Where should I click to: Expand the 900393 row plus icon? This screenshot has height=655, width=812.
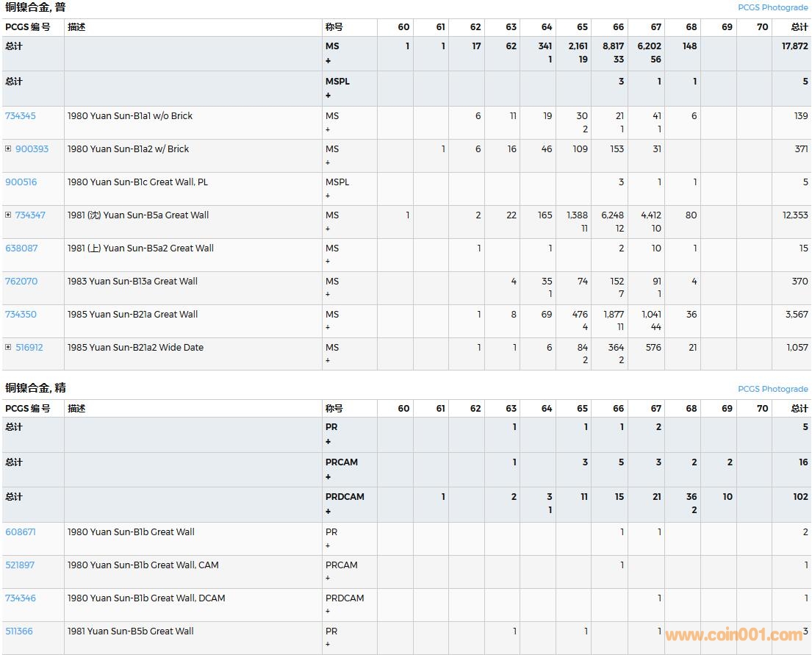[8, 148]
